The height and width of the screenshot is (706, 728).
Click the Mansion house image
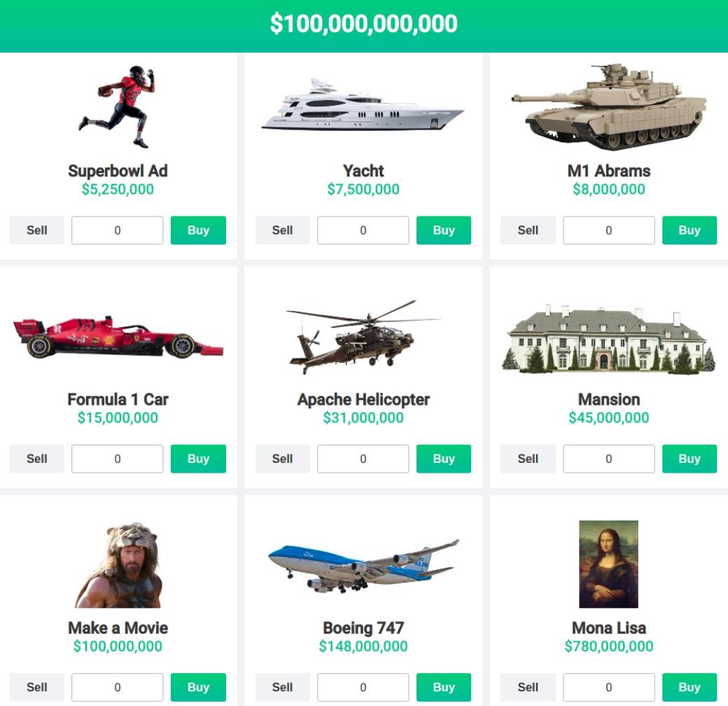coord(609,338)
